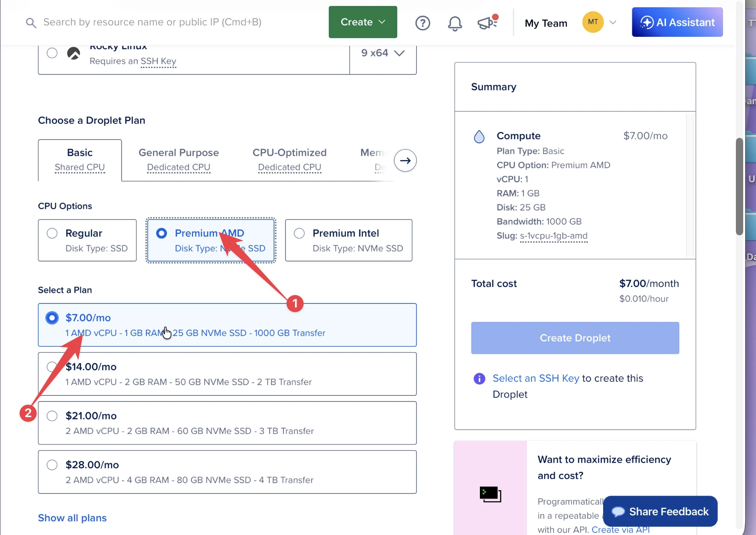Open the notifications bell
This screenshot has width=756, height=535.
coord(455,23)
